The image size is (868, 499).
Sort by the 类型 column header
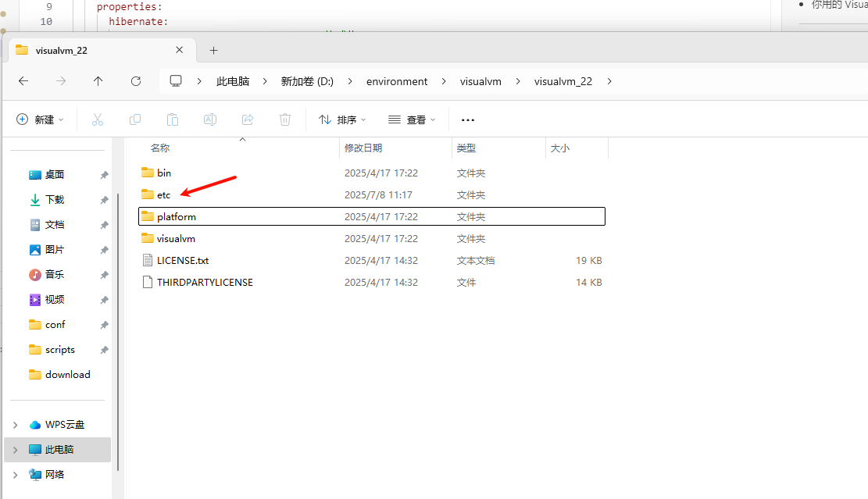point(466,148)
